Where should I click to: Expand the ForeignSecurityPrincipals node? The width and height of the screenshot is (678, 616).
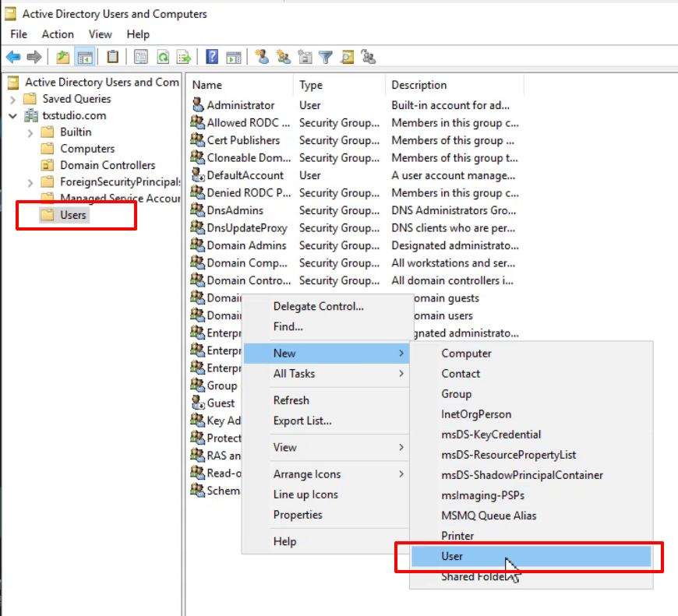click(x=30, y=183)
